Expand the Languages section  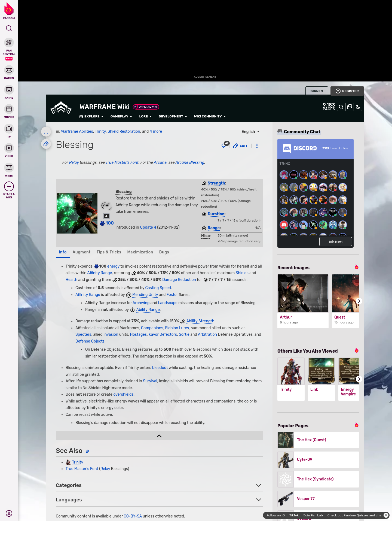tap(258, 500)
